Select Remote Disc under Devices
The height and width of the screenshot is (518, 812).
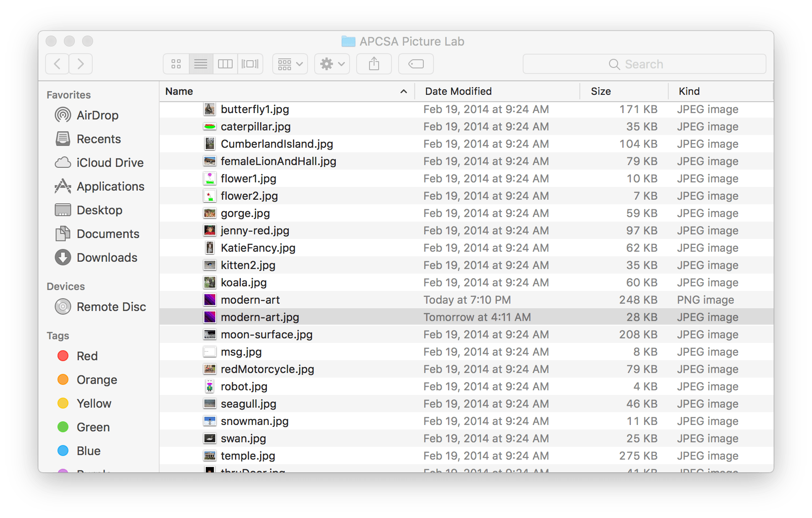click(111, 306)
